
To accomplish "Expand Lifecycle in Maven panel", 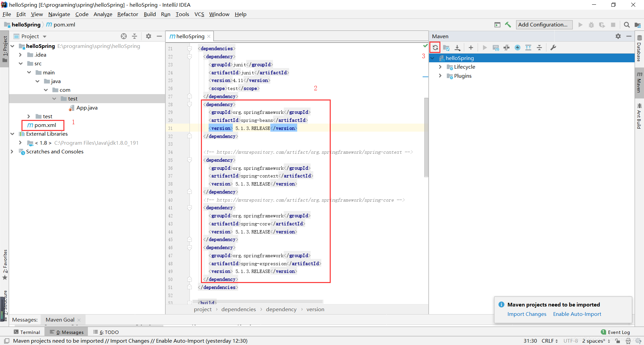I will point(440,67).
